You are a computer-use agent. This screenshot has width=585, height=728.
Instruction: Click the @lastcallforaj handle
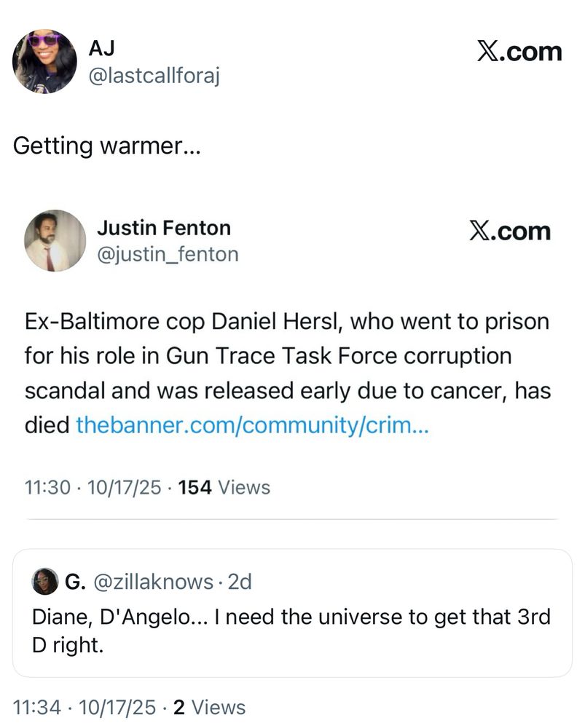[x=153, y=76]
